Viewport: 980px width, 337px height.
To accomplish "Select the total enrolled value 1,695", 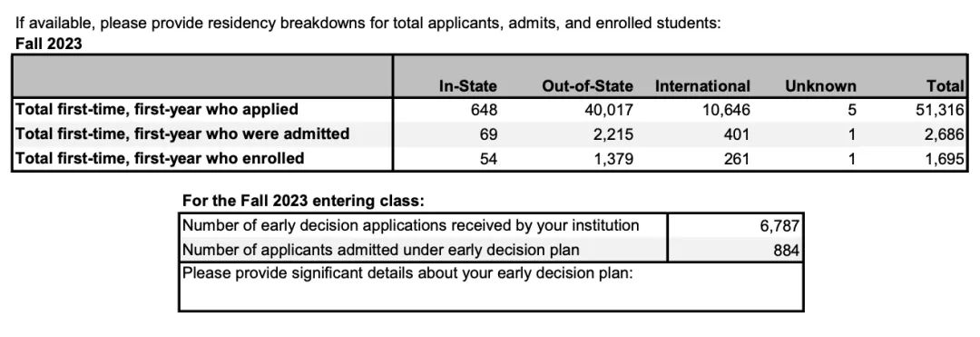I will (x=945, y=159).
